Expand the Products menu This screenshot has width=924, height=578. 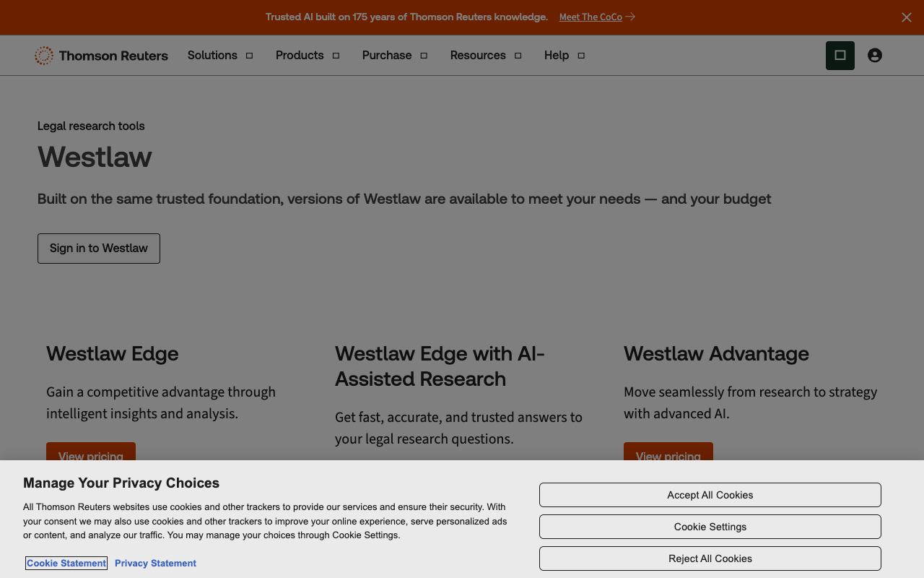308,56
